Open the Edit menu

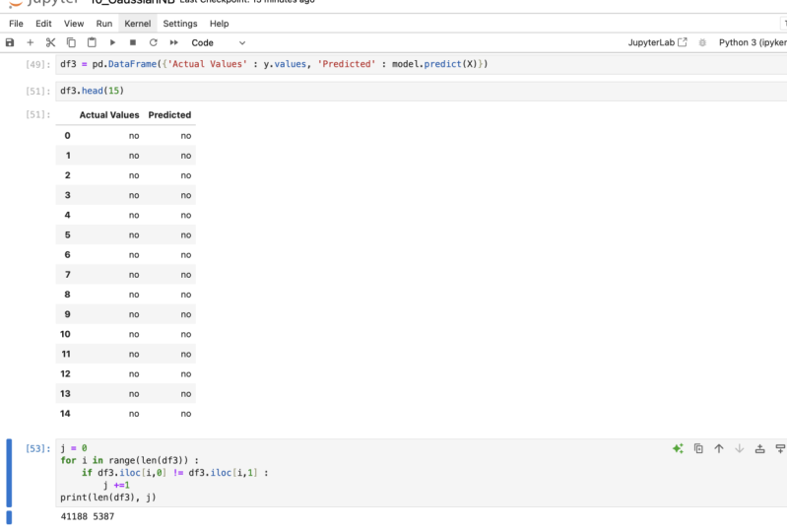(43, 24)
